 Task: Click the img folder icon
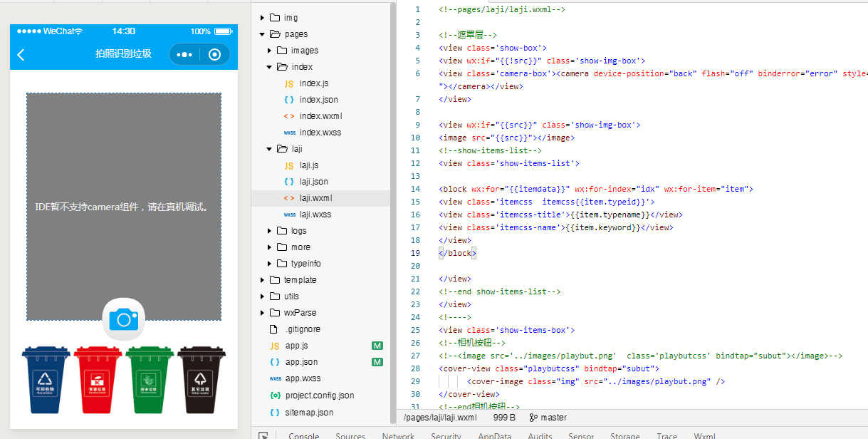click(x=275, y=17)
